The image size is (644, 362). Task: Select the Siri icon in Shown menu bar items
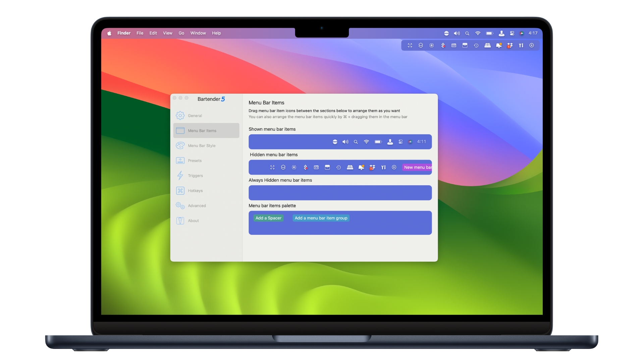(410, 142)
